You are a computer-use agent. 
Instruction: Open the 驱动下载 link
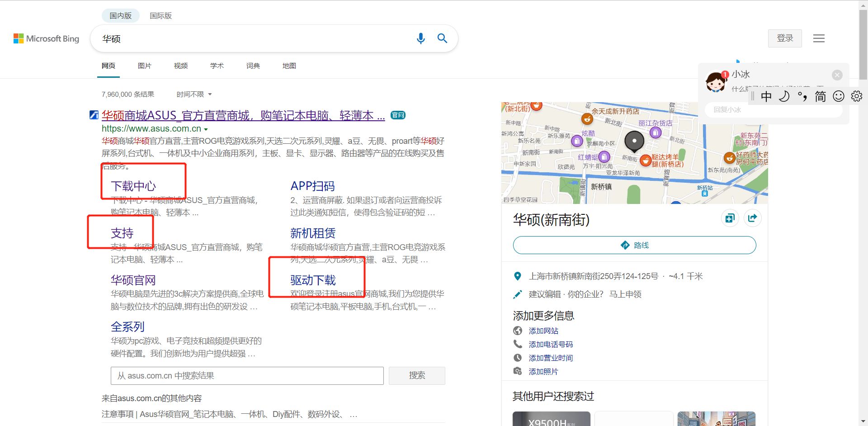[x=312, y=280]
